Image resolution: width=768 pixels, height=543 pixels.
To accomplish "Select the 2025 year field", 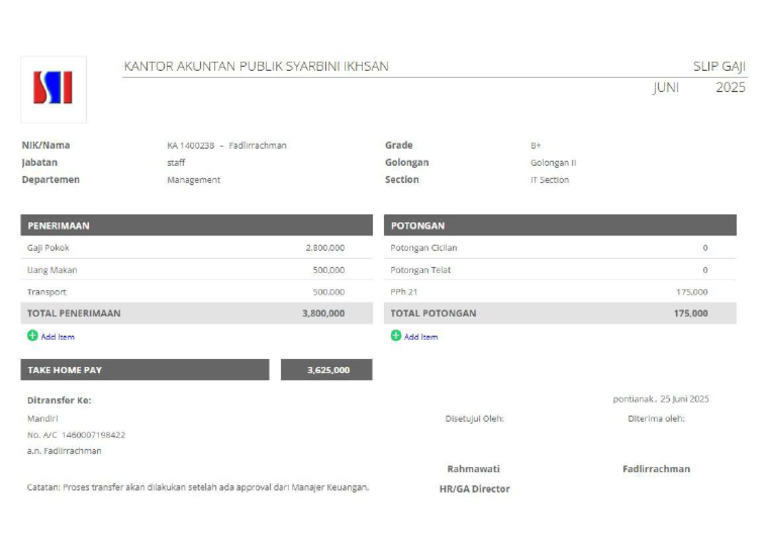I will [730, 88].
